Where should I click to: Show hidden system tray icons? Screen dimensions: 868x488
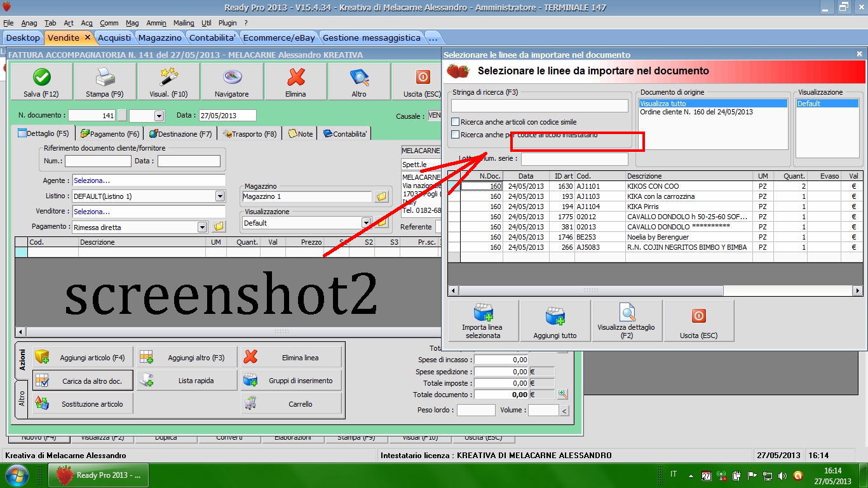pos(689,475)
